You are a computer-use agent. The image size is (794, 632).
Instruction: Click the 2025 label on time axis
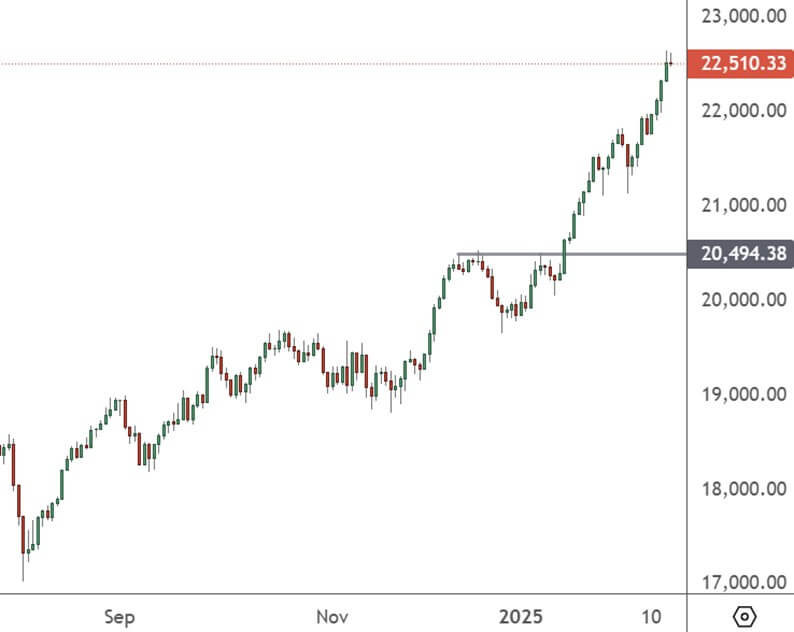(x=522, y=615)
